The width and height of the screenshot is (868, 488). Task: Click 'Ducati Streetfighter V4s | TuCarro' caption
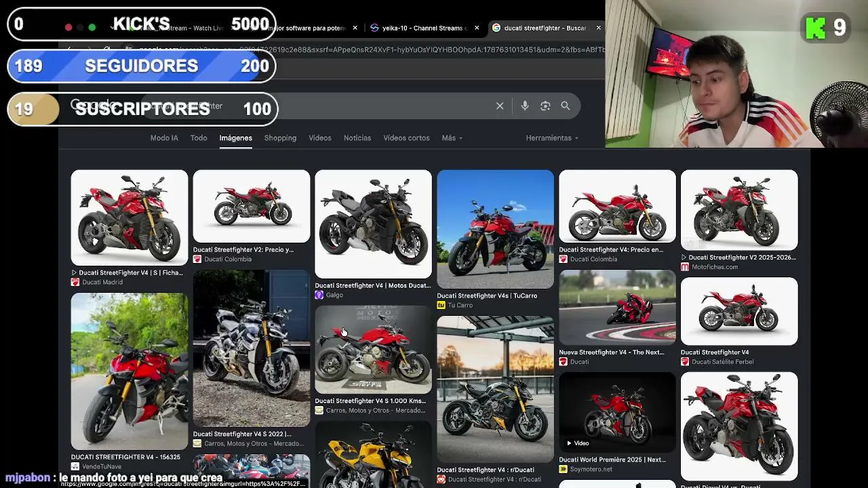click(x=487, y=296)
